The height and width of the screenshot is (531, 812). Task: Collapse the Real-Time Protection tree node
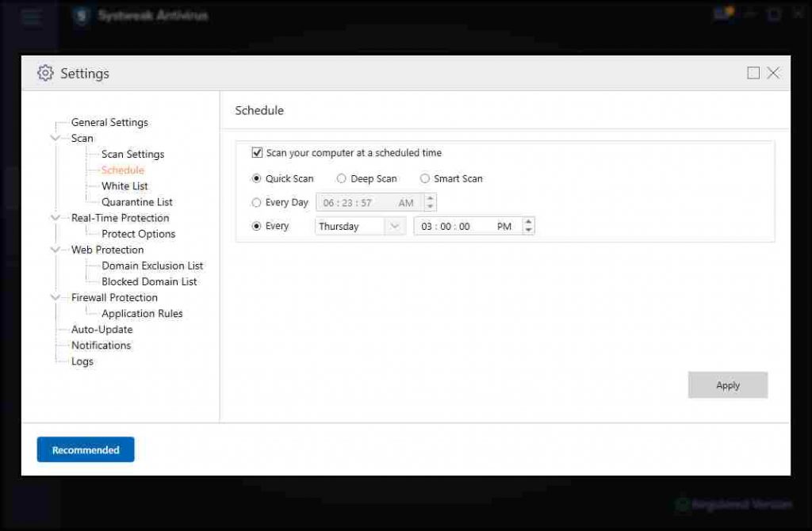pos(55,218)
